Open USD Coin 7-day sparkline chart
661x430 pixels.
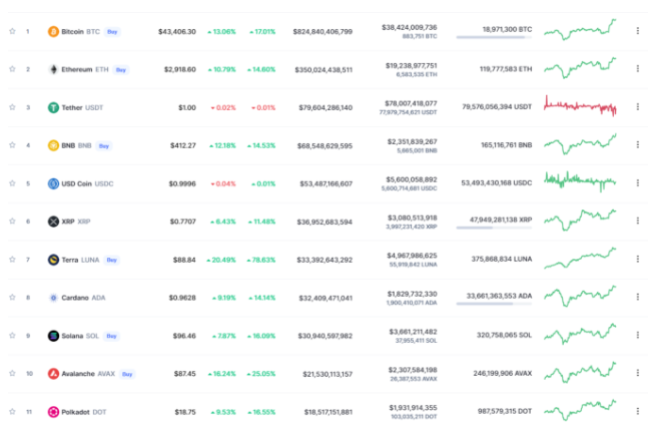[x=580, y=182]
